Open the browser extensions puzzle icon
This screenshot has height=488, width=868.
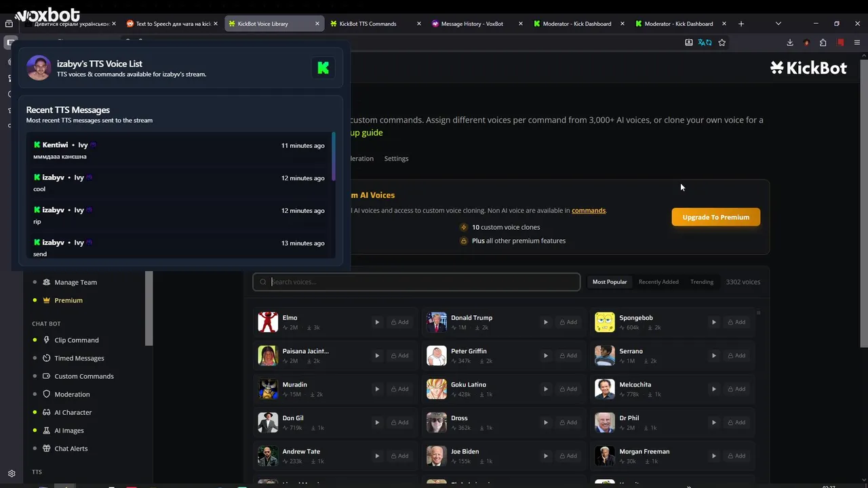tap(823, 42)
